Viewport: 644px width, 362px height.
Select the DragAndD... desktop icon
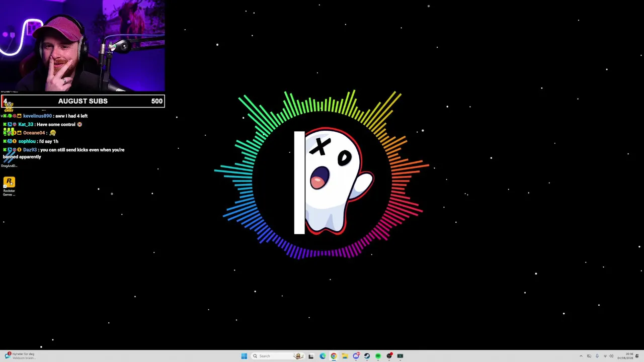pyautogui.click(x=9, y=160)
